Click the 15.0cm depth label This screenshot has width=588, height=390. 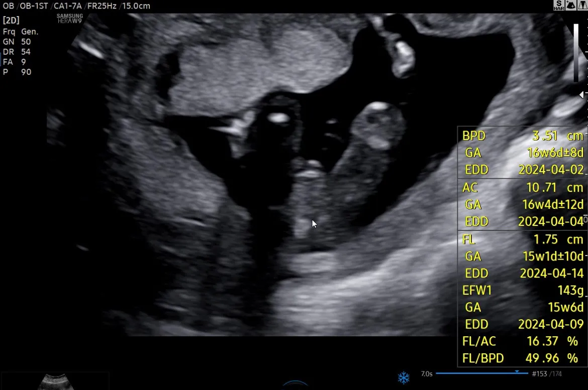pos(136,6)
